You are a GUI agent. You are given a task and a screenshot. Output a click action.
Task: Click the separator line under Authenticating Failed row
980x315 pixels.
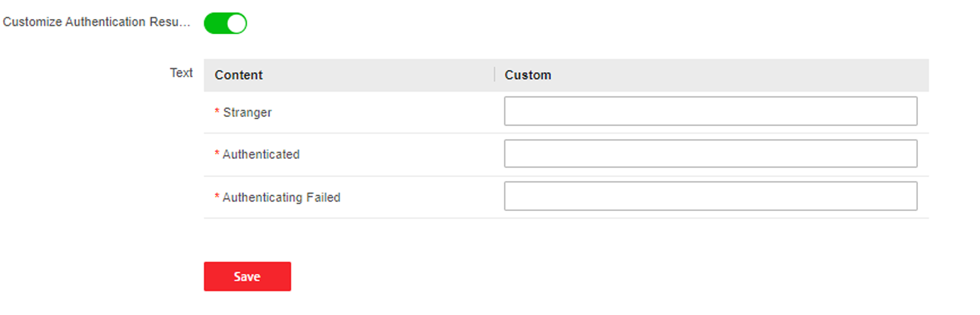point(566,218)
